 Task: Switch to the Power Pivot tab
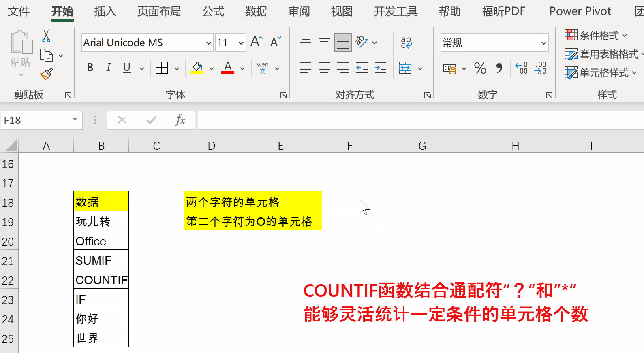point(580,11)
